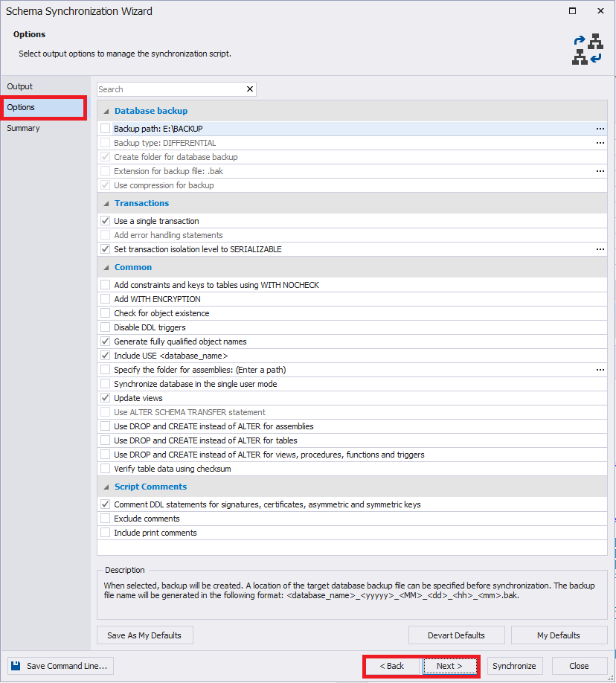The height and width of the screenshot is (683, 616).
Task: Enable the Backup path checkbox
Action: point(105,129)
